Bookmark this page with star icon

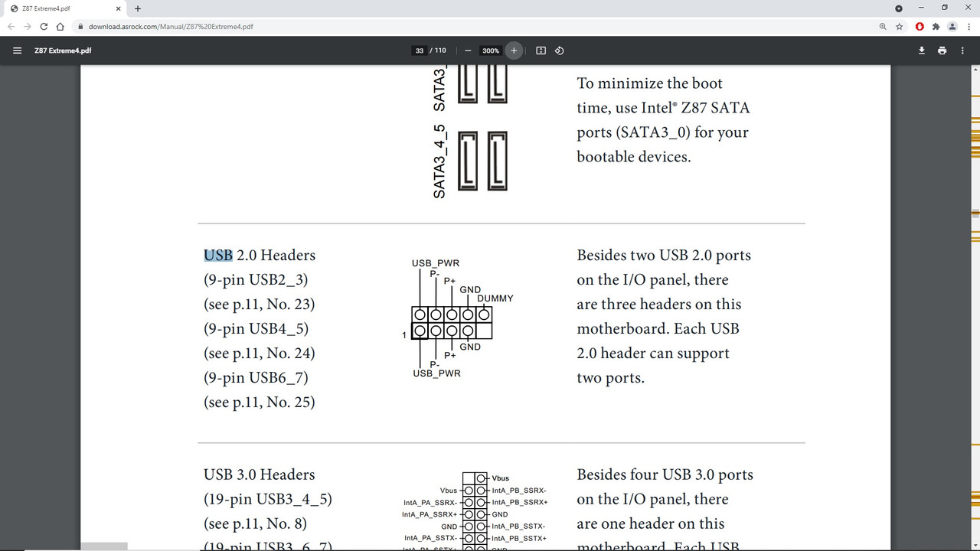(900, 26)
